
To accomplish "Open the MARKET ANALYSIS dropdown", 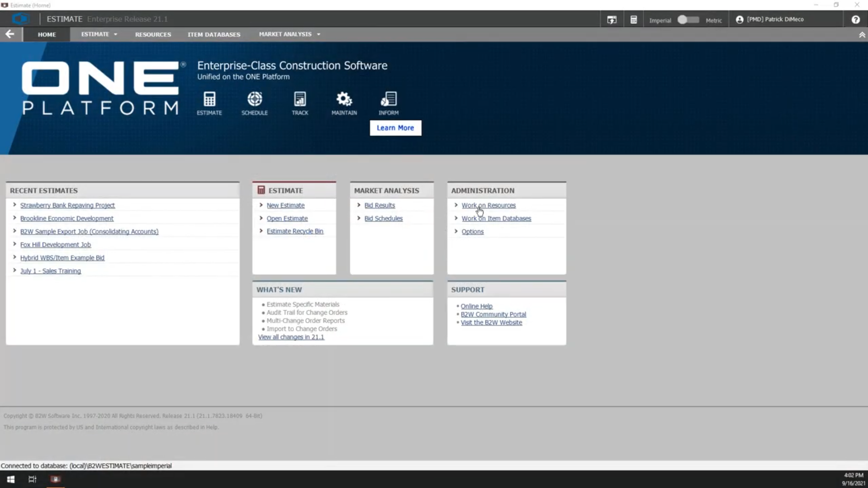I will 318,34.
